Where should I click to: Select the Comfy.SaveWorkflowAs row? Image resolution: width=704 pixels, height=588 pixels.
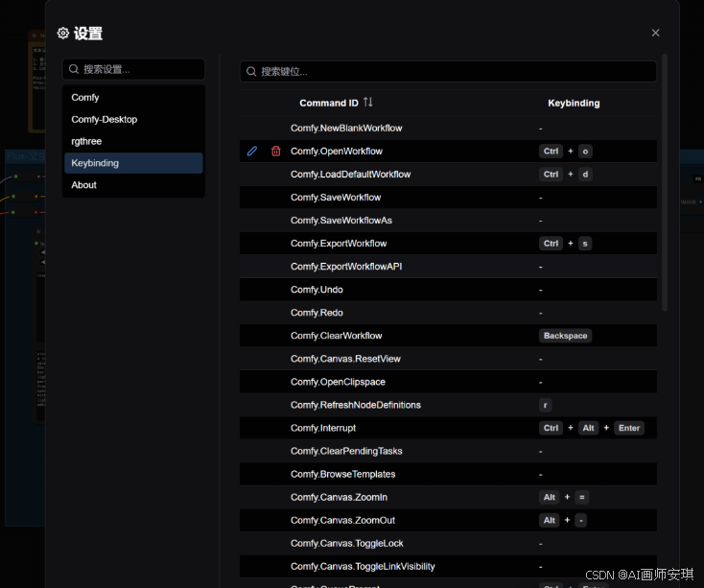tap(448, 221)
